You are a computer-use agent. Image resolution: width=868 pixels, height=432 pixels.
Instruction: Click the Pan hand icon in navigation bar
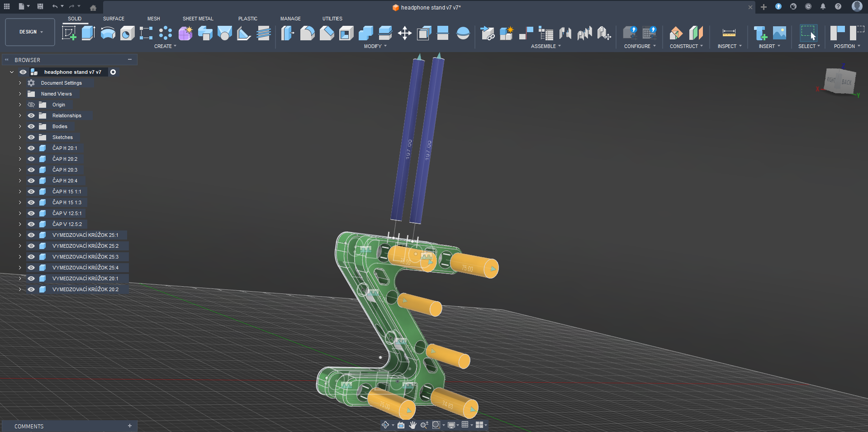pyautogui.click(x=413, y=425)
